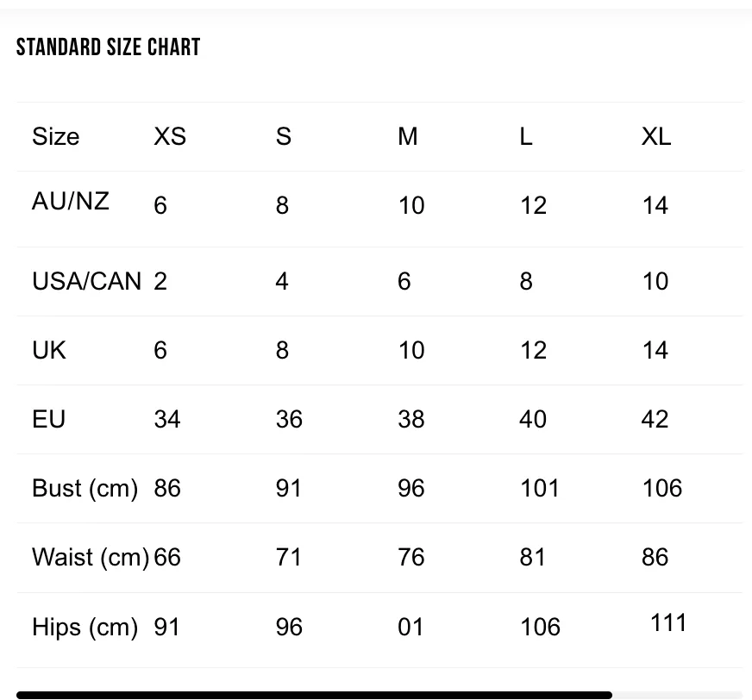This screenshot has width=752, height=700.
Task: Click the L size column header
Action: [x=526, y=136]
